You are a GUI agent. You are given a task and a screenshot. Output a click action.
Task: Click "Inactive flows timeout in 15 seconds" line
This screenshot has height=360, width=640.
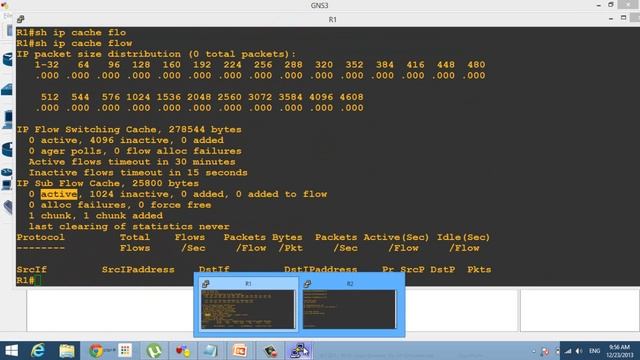point(138,173)
